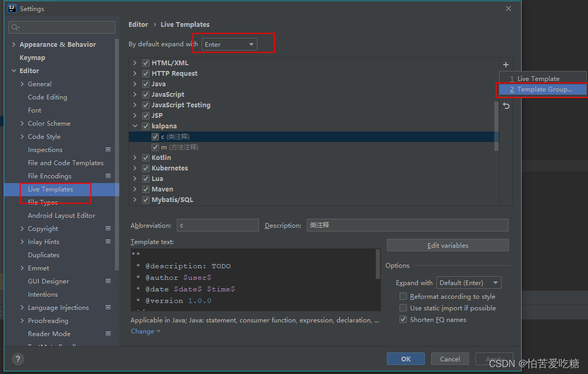Click the project-level icon beside File Encodings
Image resolution: width=588 pixels, height=374 pixels.
coord(108,176)
